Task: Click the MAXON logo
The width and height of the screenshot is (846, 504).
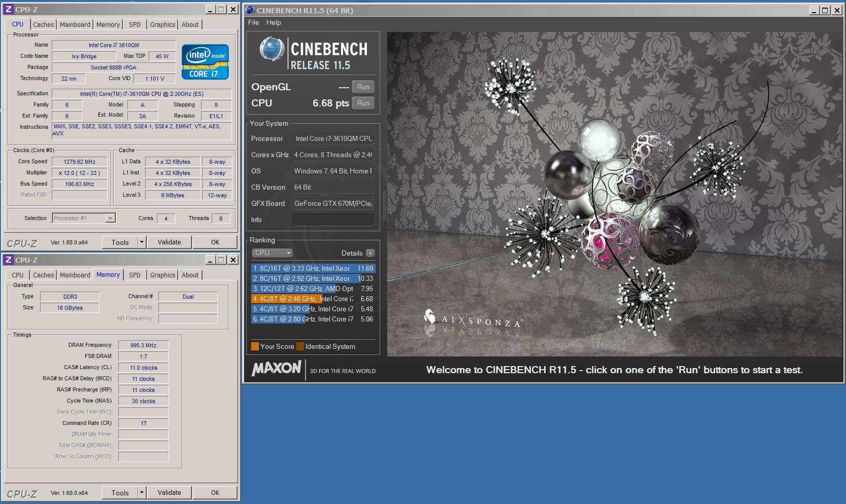Action: tap(277, 369)
